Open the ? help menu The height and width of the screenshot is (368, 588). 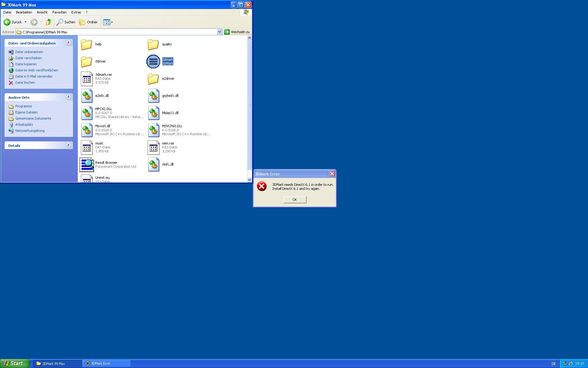[86, 12]
